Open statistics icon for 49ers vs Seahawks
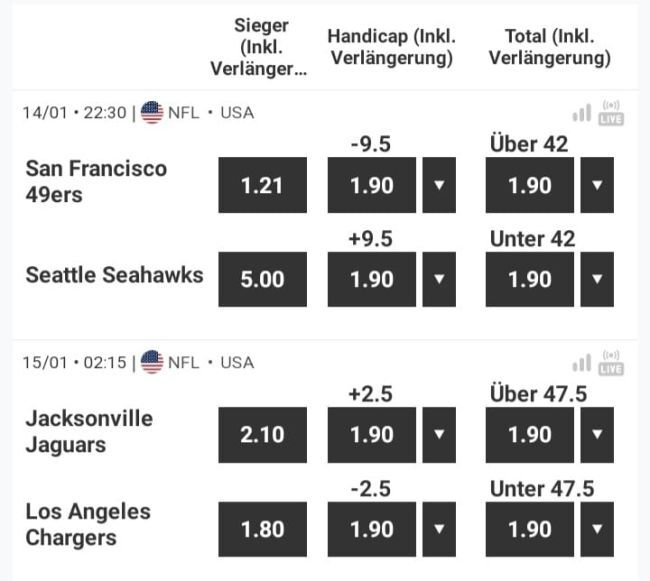The width and height of the screenshot is (650, 581). [581, 113]
